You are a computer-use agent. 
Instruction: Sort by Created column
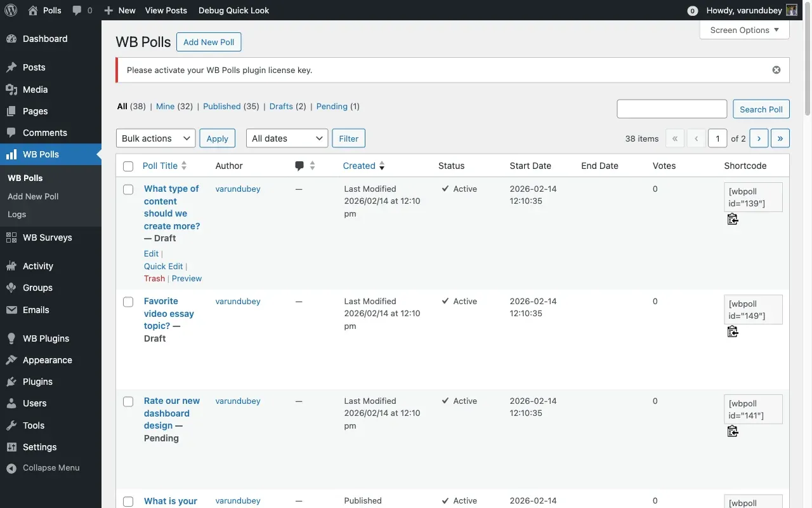point(363,166)
